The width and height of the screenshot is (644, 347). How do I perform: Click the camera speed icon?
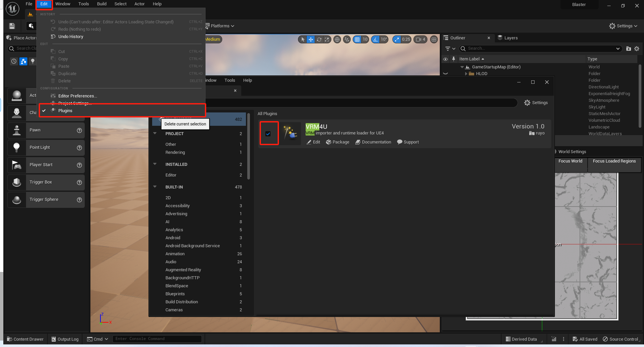(x=418, y=39)
